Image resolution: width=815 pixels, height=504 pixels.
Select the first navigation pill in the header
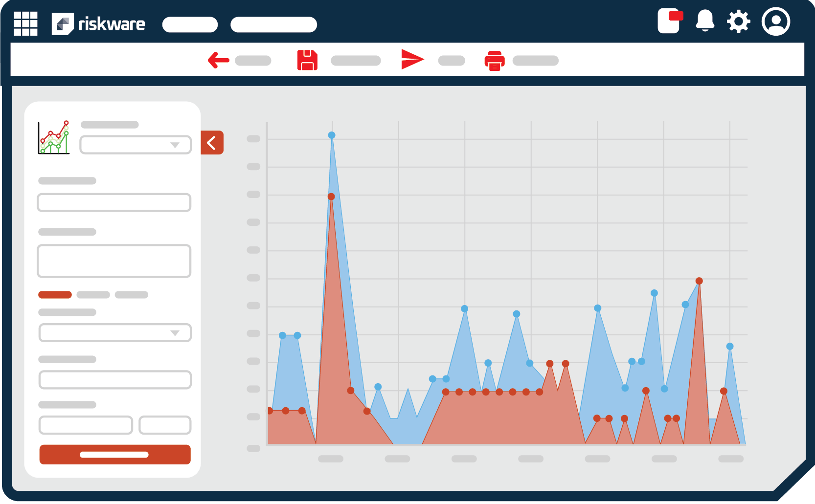[190, 24]
